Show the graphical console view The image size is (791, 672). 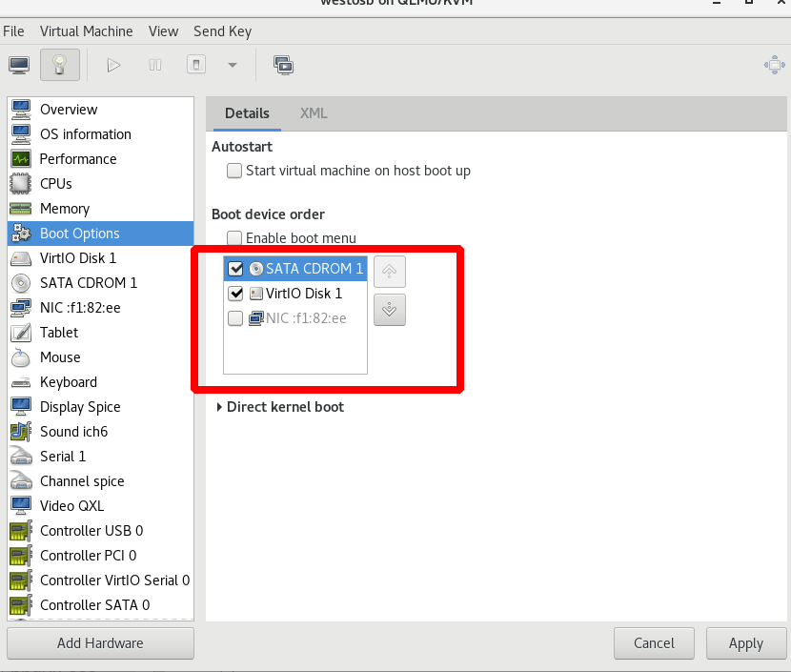click(x=20, y=65)
